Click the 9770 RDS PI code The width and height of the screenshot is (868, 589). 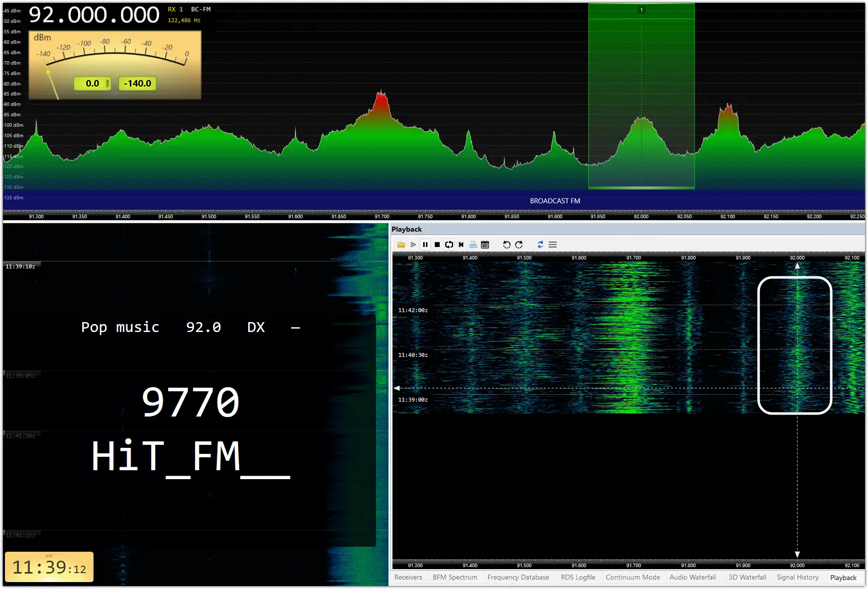(x=191, y=402)
